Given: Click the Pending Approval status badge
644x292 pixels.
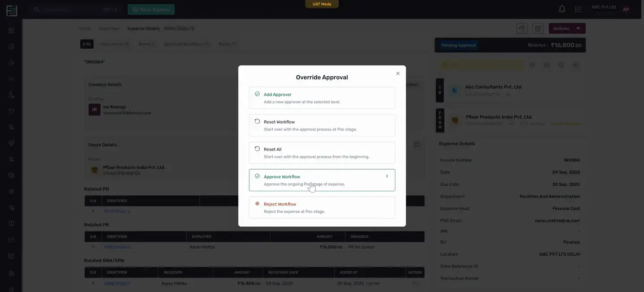Looking at the screenshot, I should tap(458, 45).
